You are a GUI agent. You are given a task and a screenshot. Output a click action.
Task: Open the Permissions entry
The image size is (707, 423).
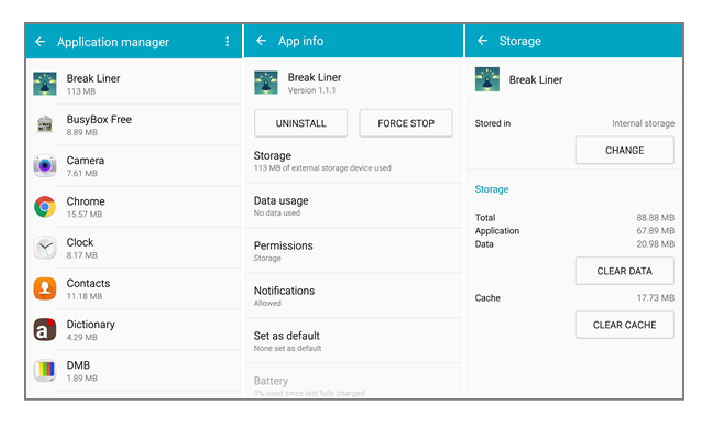pos(354,251)
